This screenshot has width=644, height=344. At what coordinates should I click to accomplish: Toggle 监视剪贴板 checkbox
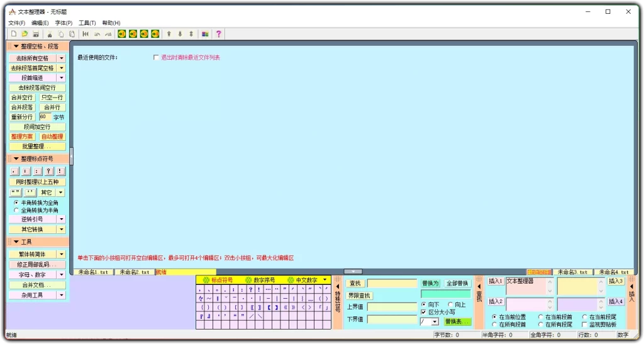click(584, 325)
